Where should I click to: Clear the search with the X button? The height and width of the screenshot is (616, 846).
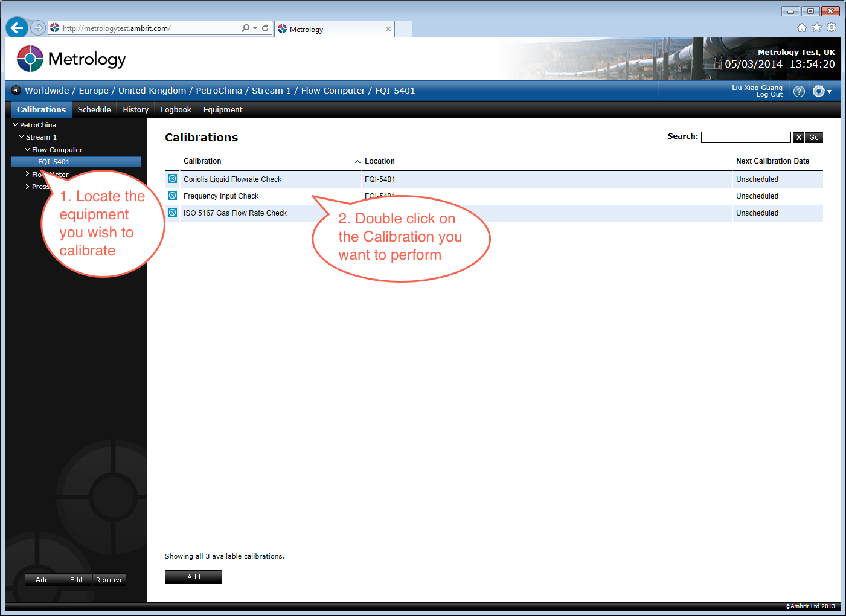tap(799, 137)
